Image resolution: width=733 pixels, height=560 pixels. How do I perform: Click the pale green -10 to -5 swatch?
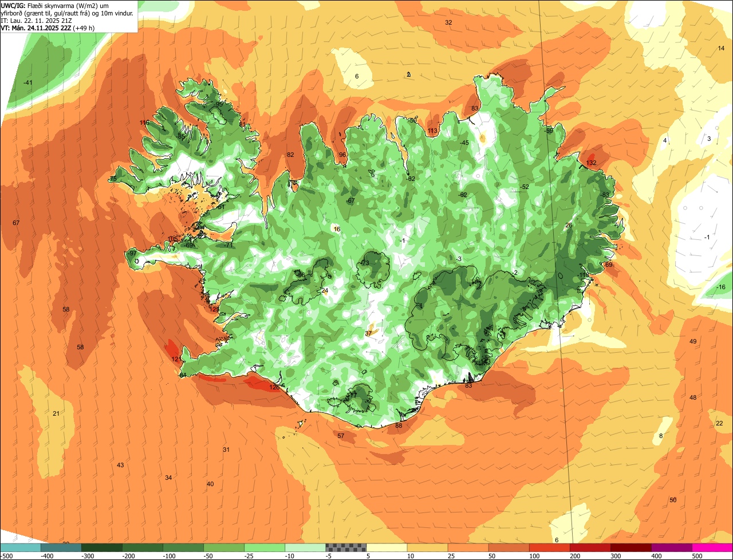pyautogui.click(x=305, y=547)
